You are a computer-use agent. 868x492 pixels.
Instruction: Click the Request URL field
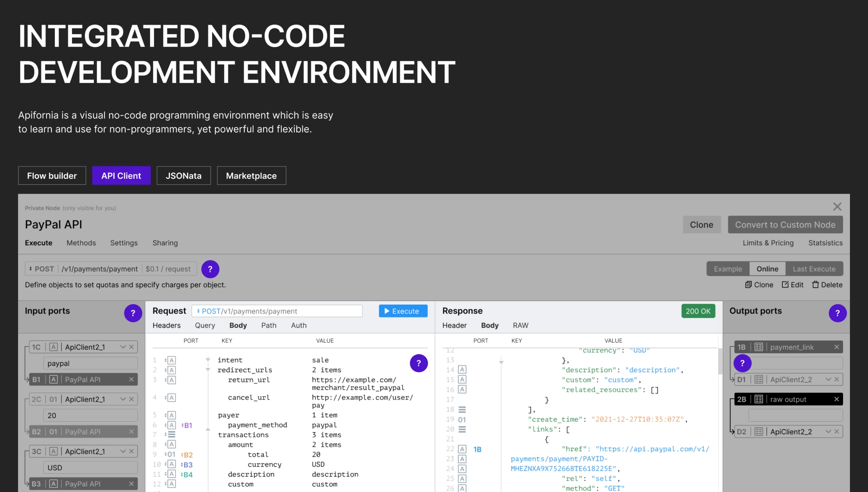pyautogui.click(x=277, y=311)
